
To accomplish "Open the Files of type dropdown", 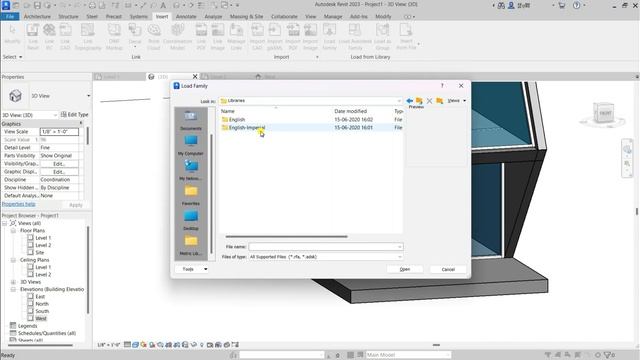I will point(400,257).
